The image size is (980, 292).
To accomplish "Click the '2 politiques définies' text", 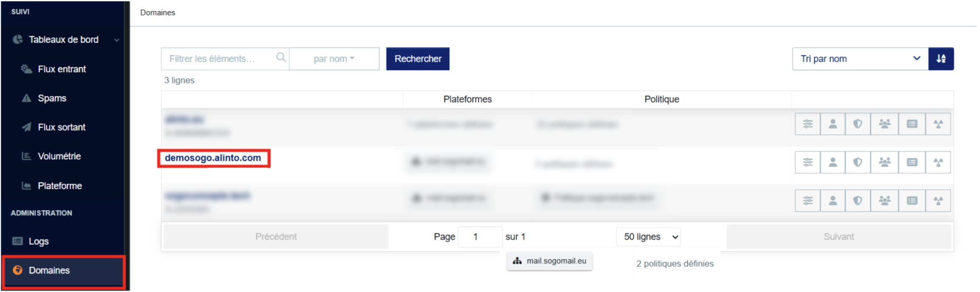I will pos(675,264).
